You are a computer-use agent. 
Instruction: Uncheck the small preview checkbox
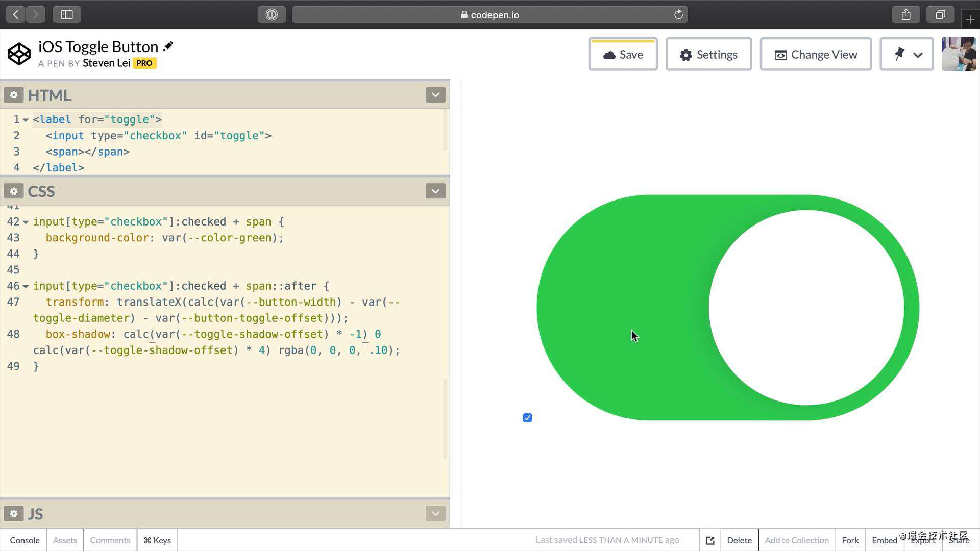[x=527, y=418]
